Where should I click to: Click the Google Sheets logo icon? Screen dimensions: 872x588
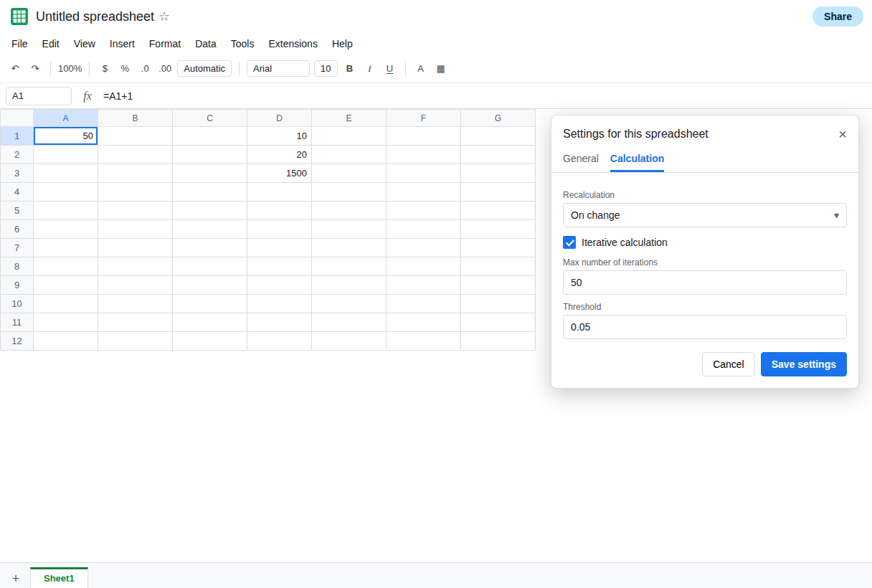19,16
